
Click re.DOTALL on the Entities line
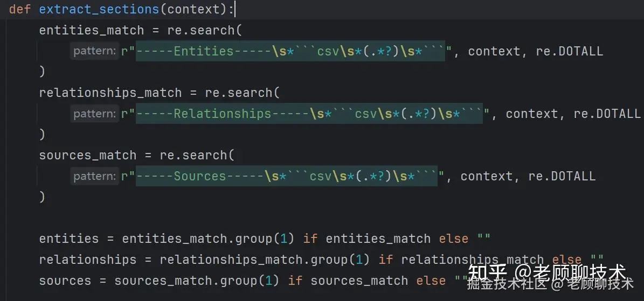click(x=569, y=51)
